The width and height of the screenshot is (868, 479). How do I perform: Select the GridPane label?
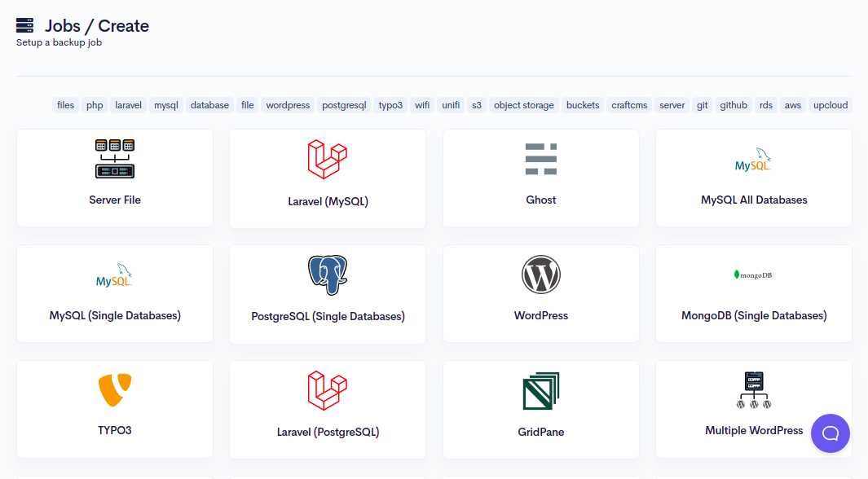click(541, 432)
